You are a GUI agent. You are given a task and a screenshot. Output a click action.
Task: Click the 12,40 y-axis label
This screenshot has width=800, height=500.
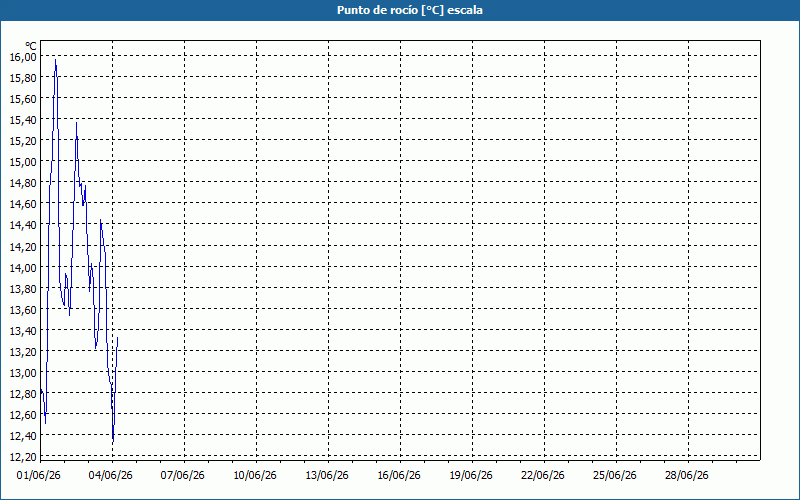coord(23,436)
